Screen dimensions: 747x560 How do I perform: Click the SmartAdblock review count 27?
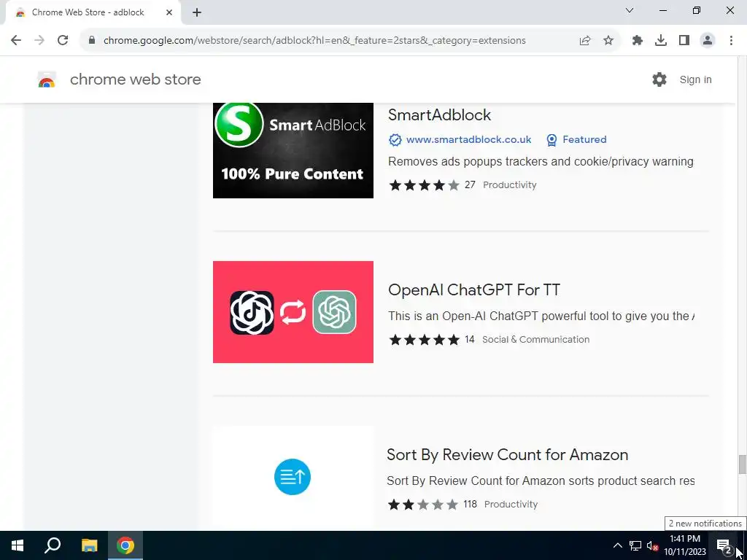click(470, 184)
